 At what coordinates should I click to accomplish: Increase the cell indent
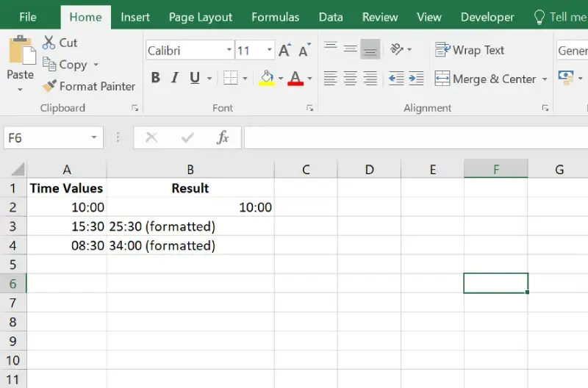click(416, 79)
